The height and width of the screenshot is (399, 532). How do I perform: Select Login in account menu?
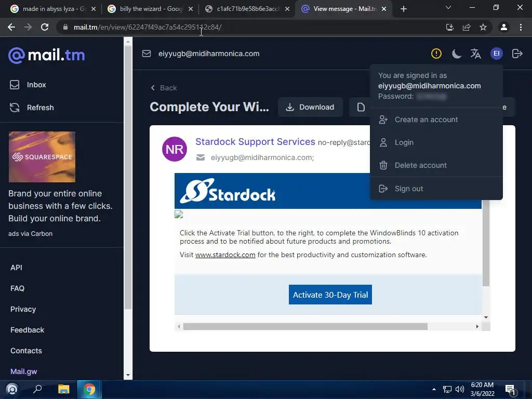pyautogui.click(x=436, y=142)
